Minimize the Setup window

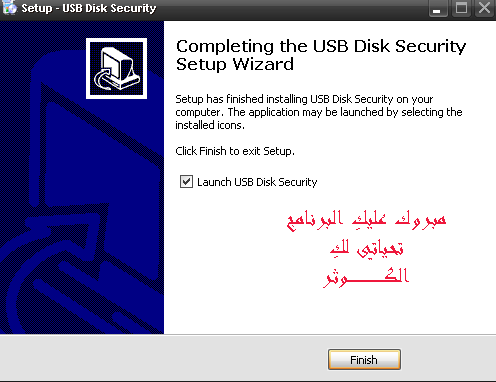[x=437, y=8]
